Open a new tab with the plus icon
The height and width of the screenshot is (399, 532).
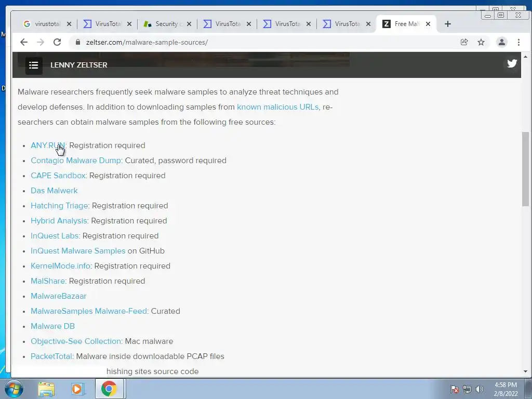pos(447,24)
